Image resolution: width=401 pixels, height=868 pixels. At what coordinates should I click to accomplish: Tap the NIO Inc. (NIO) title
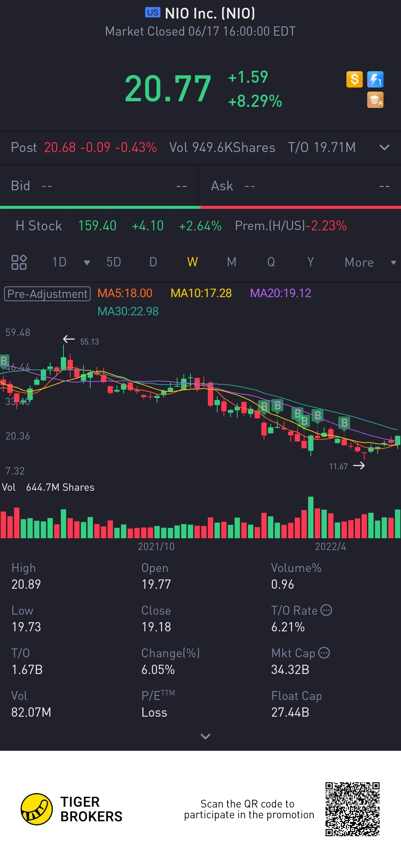pos(210,13)
